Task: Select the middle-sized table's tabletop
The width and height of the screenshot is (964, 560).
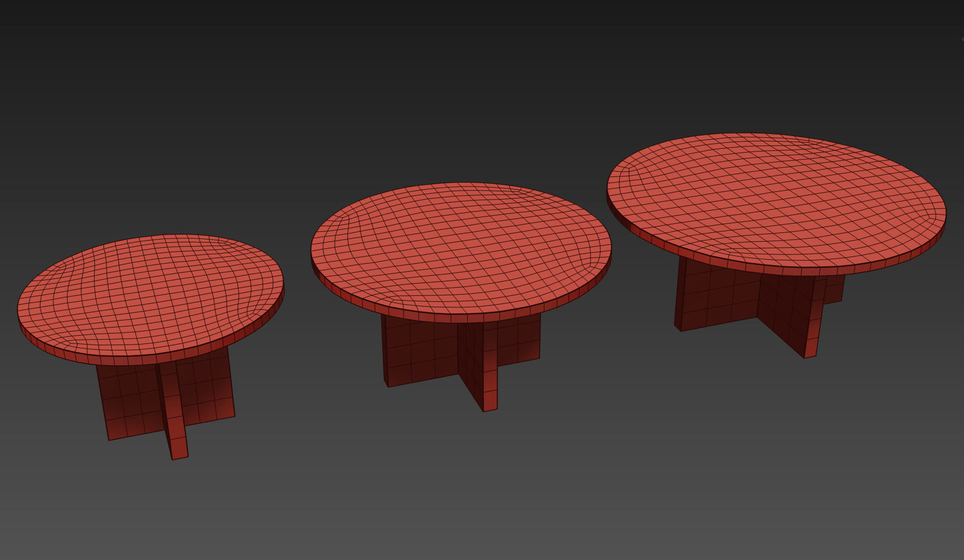Action: [x=461, y=252]
